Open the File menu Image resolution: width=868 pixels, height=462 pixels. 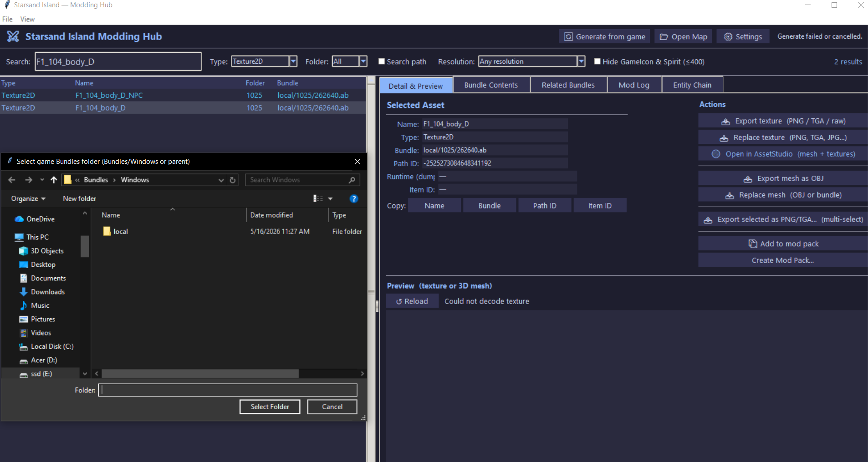(7, 19)
